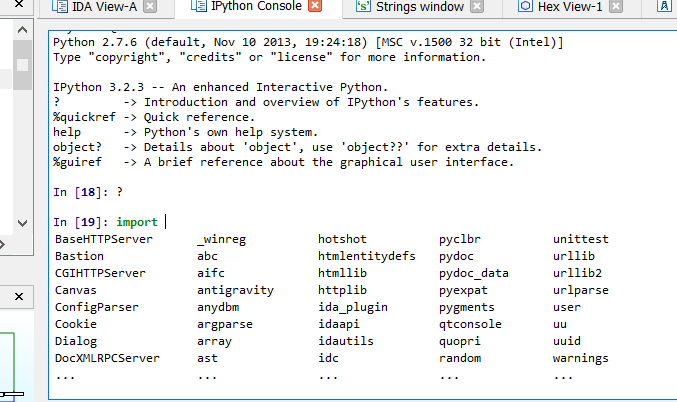The height and width of the screenshot is (402, 677).
Task: Switch to the IDA View-A tab
Action: coord(104,7)
